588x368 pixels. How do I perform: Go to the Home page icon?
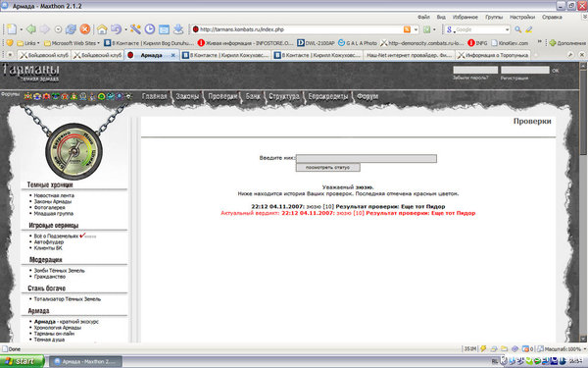coord(102,29)
